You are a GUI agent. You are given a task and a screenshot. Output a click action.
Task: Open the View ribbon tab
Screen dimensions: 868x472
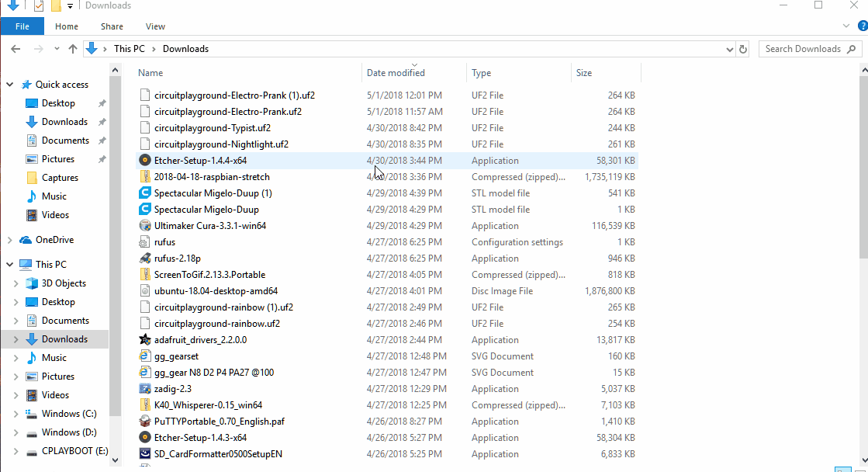[x=155, y=26]
